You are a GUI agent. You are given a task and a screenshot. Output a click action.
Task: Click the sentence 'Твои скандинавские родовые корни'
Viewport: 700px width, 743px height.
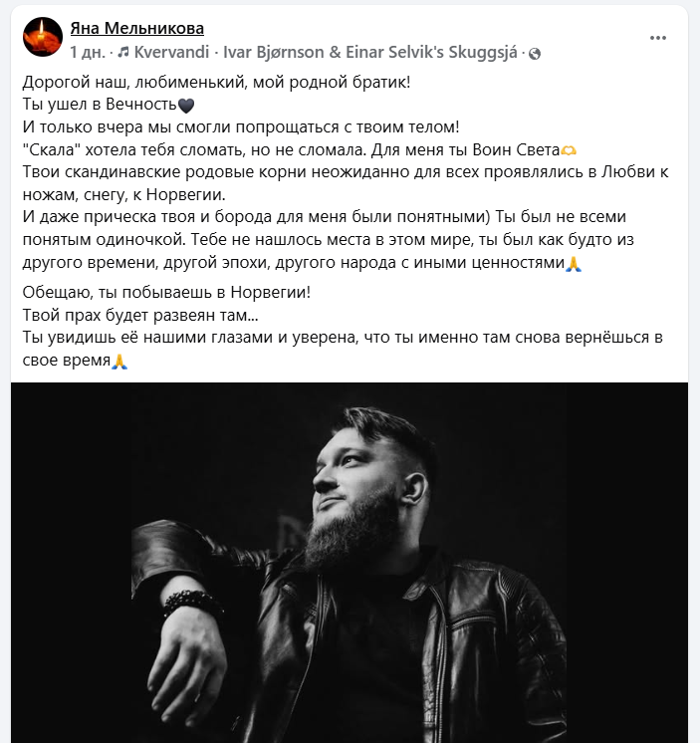(346, 183)
